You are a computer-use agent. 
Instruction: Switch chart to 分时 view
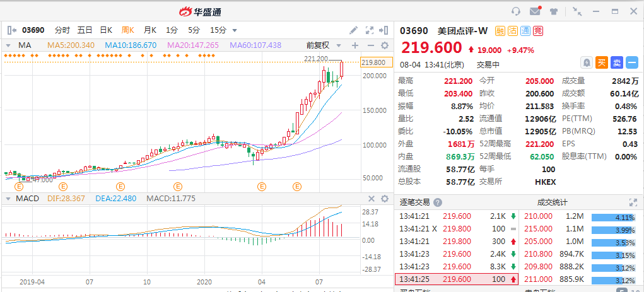[x=62, y=30]
